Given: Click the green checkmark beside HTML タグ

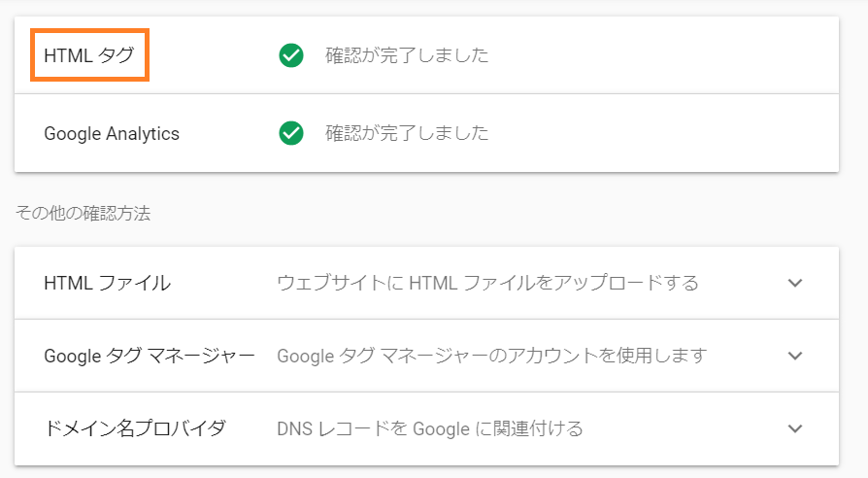Looking at the screenshot, I should pyautogui.click(x=291, y=55).
